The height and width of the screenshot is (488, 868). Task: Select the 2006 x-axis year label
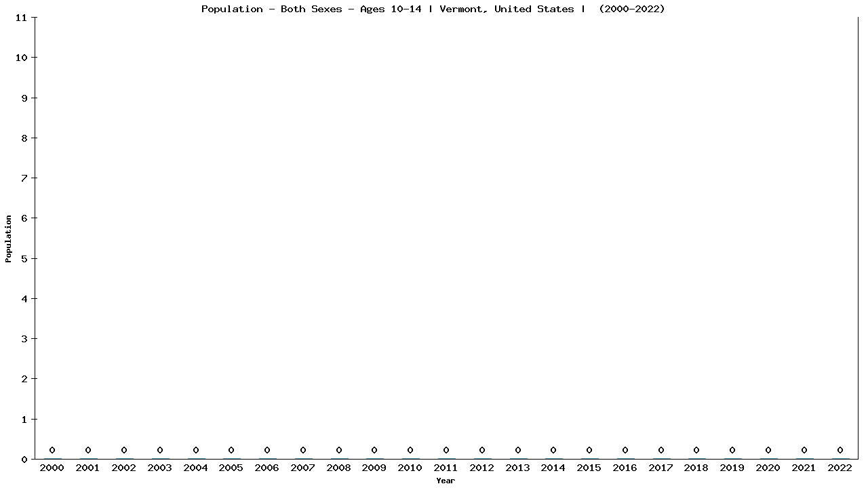[x=267, y=468]
